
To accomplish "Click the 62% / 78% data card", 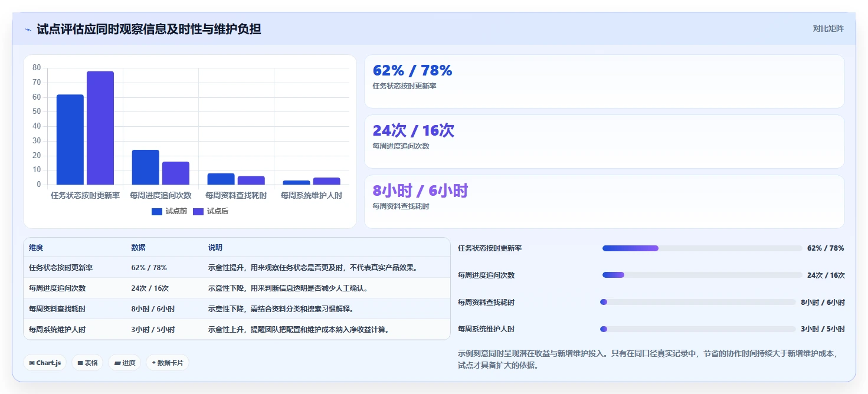I will (x=604, y=81).
